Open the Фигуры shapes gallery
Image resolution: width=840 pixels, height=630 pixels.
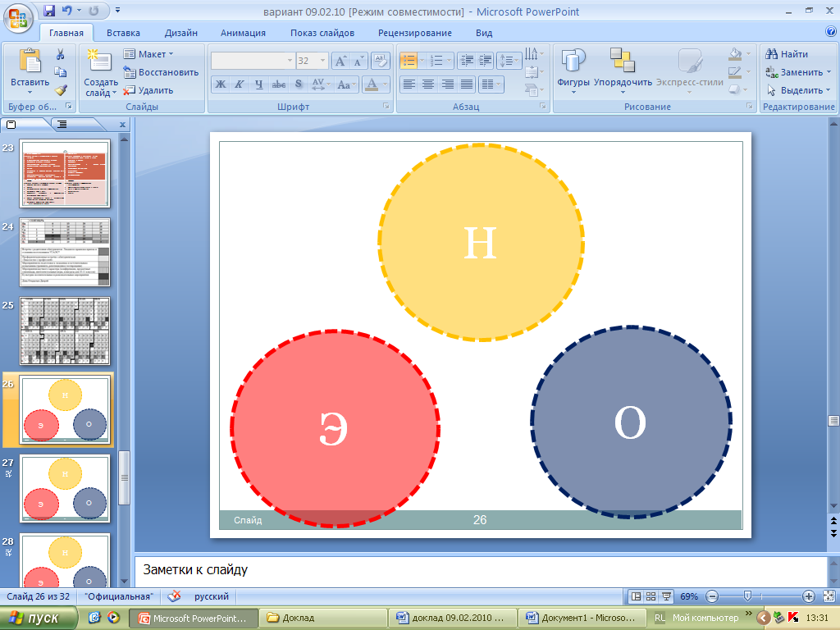[573, 71]
